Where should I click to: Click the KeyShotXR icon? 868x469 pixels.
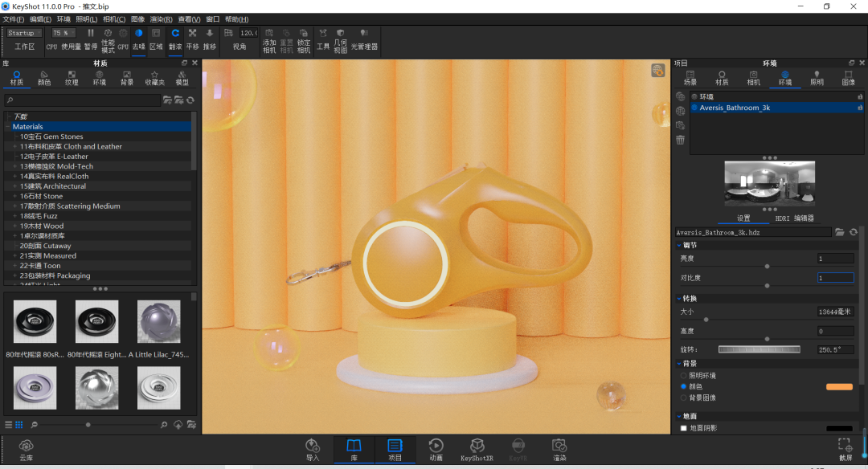[x=477, y=449]
